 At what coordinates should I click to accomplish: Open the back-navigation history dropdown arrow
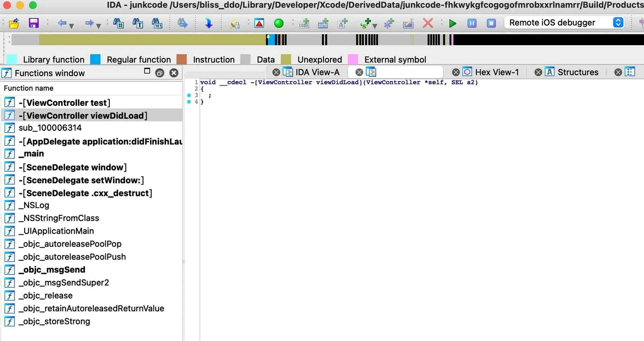tap(72, 26)
